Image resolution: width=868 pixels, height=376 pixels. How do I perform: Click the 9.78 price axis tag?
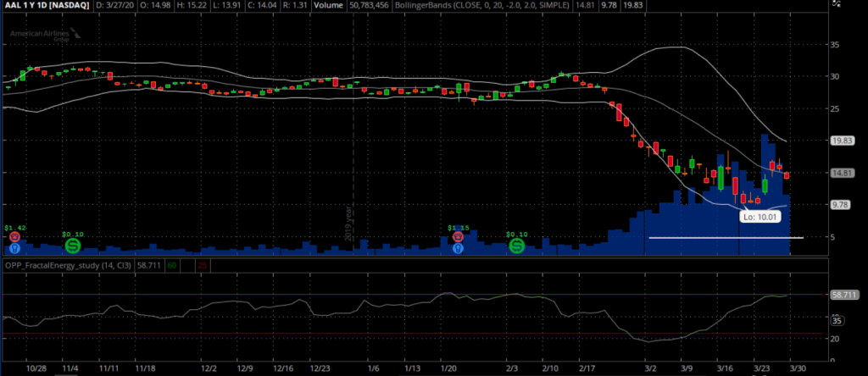842,205
